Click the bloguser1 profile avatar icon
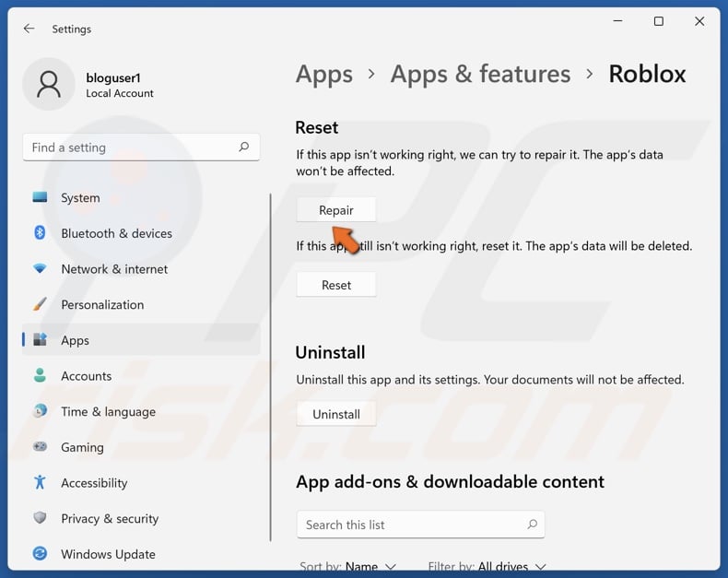This screenshot has height=578, width=728. point(49,84)
